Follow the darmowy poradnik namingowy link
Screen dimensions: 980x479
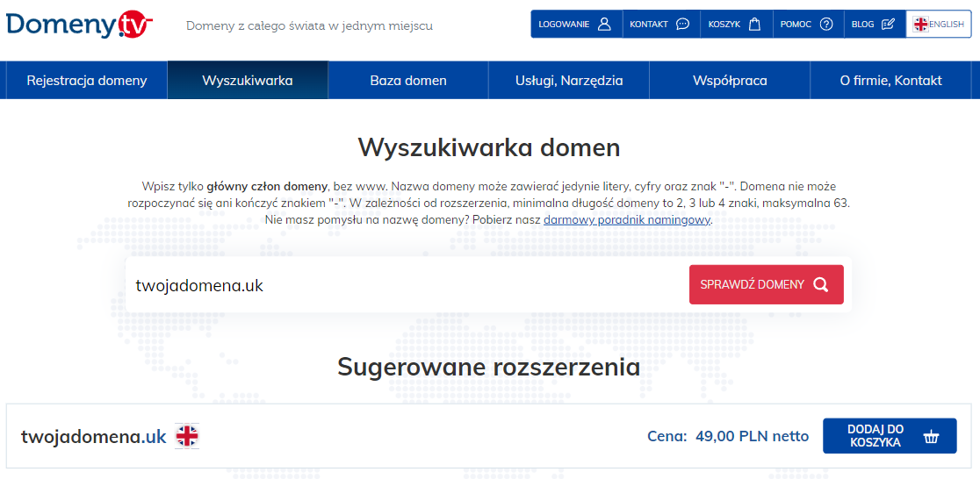click(627, 220)
